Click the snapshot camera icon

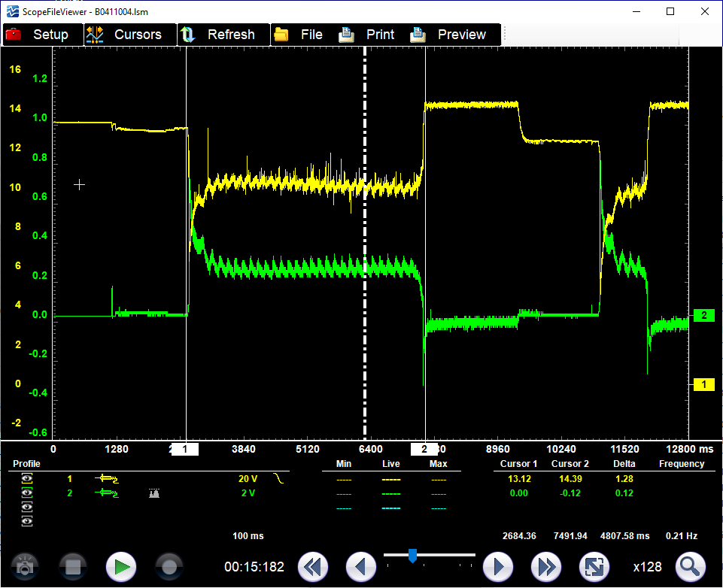point(25,567)
